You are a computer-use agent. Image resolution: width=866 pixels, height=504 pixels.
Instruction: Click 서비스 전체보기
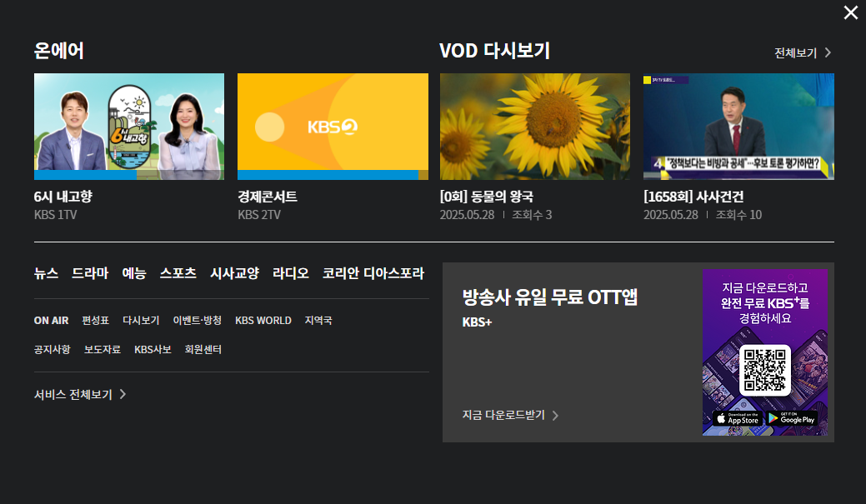pyautogui.click(x=73, y=394)
